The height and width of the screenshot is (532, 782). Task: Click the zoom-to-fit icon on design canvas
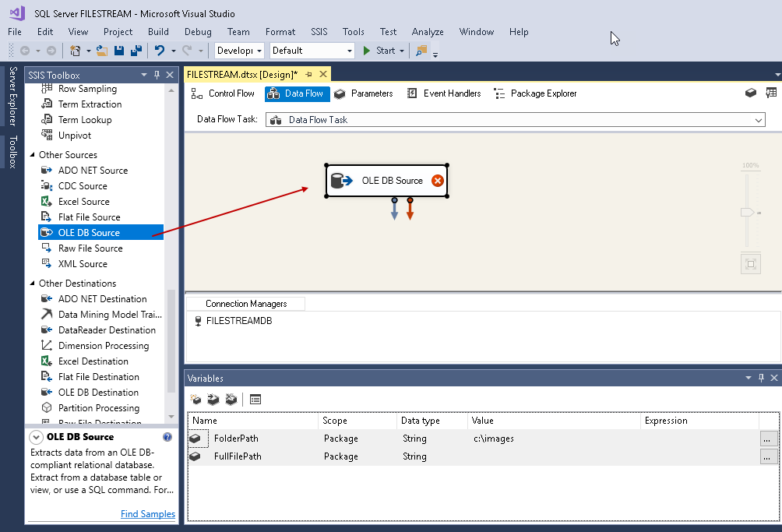(x=750, y=264)
